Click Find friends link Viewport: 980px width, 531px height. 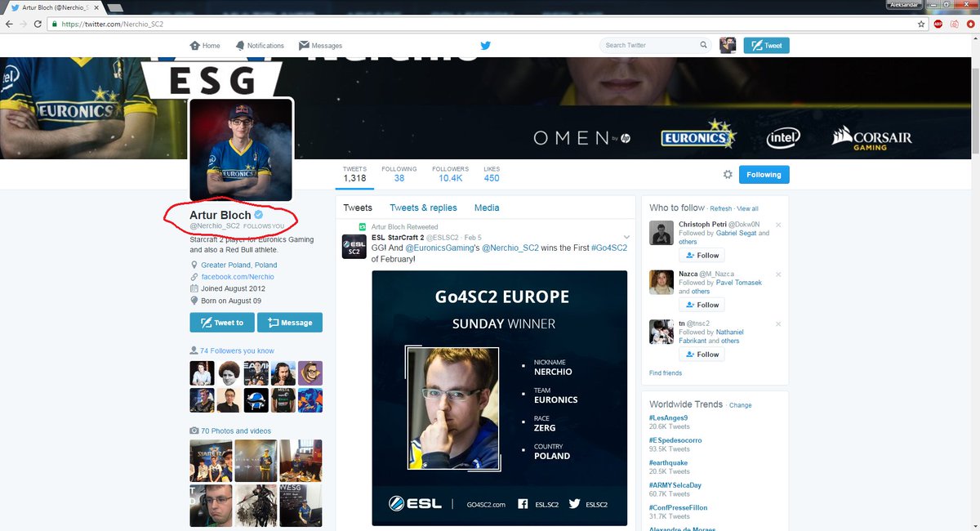[666, 373]
